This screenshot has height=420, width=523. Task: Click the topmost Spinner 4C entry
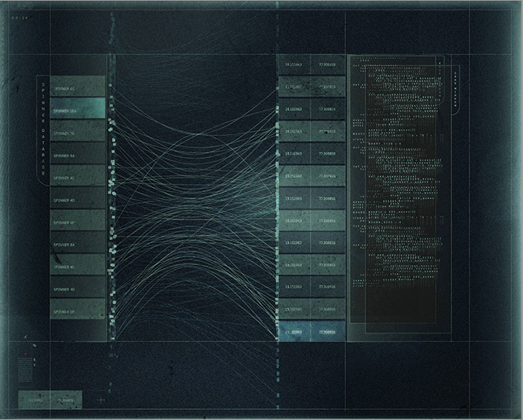pyautogui.click(x=77, y=89)
